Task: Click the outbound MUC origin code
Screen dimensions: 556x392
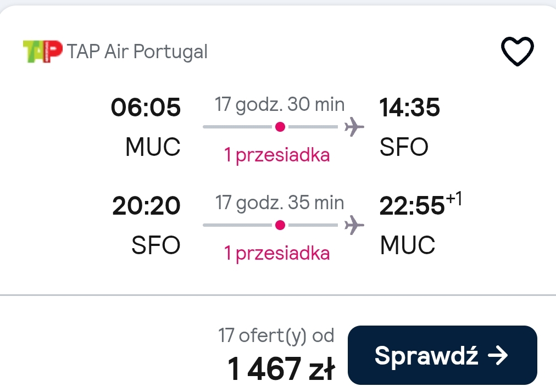Action: coord(153,147)
